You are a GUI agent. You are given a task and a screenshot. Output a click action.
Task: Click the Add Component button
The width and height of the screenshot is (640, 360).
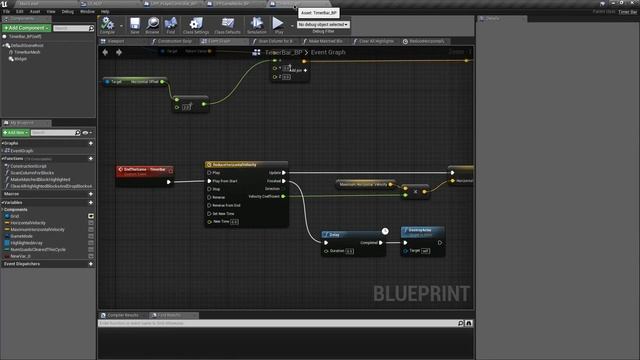point(27,28)
